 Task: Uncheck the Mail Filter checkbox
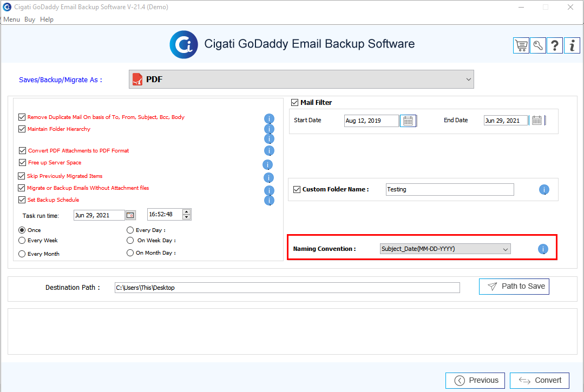coord(294,102)
